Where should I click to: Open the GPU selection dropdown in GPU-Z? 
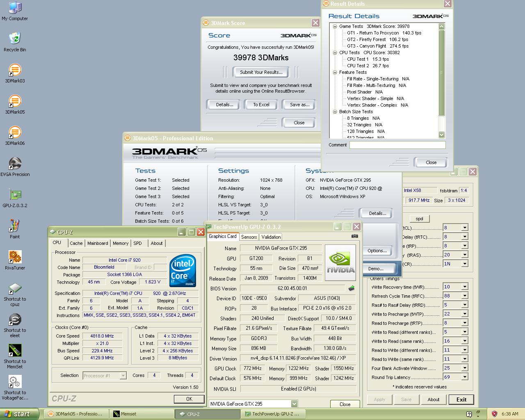coord(294,404)
